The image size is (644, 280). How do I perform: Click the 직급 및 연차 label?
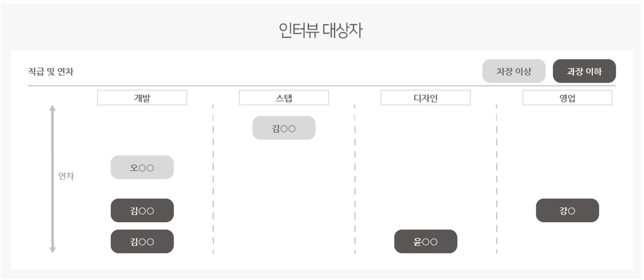(x=51, y=72)
